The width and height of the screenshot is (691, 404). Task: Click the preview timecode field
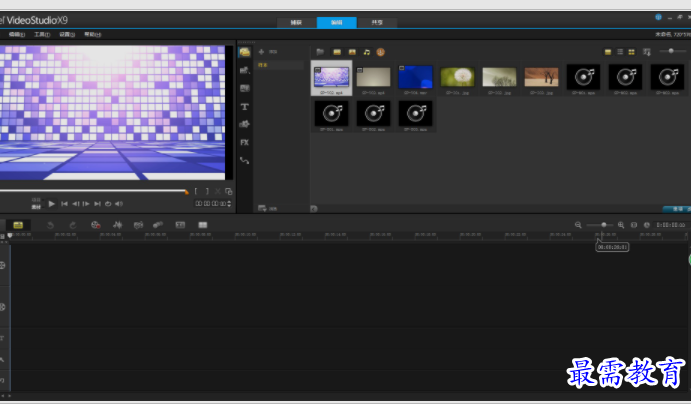pyautogui.click(x=210, y=204)
